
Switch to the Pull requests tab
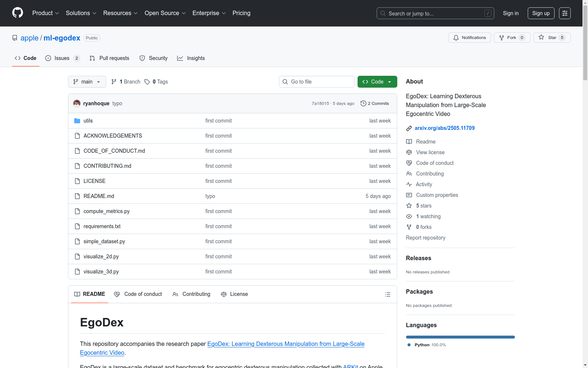(x=110, y=58)
